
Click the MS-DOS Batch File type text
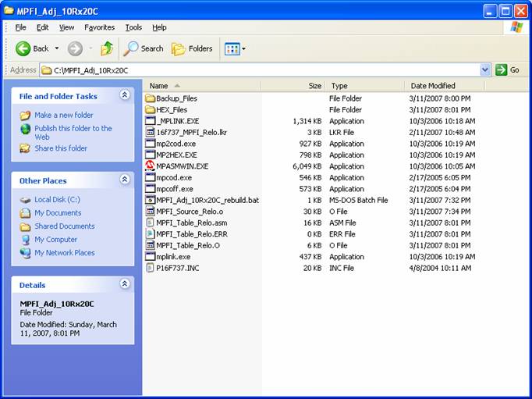(x=358, y=201)
